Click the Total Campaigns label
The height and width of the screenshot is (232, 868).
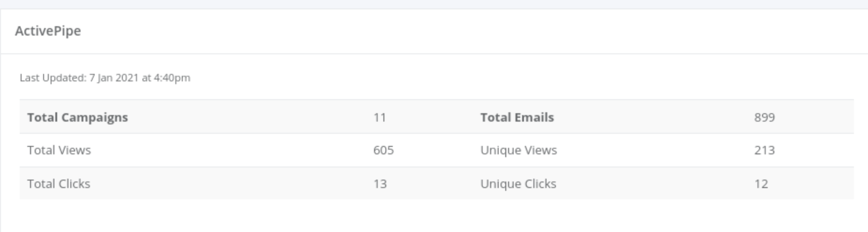pos(77,117)
